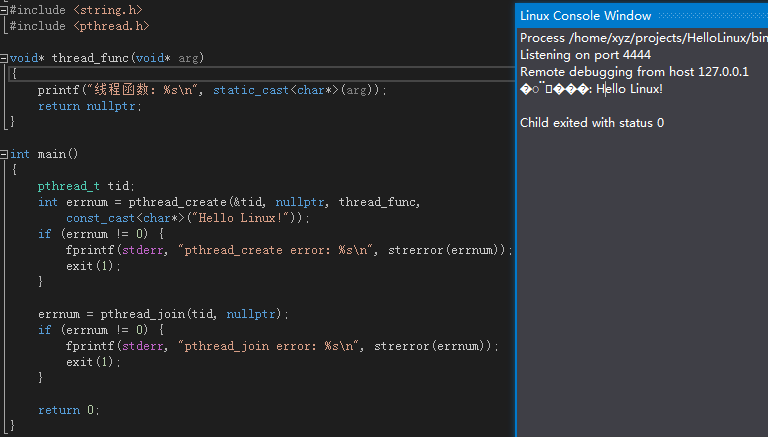Click thread_func argument in pthread_create call
The height and width of the screenshot is (437, 768).
click(x=377, y=202)
